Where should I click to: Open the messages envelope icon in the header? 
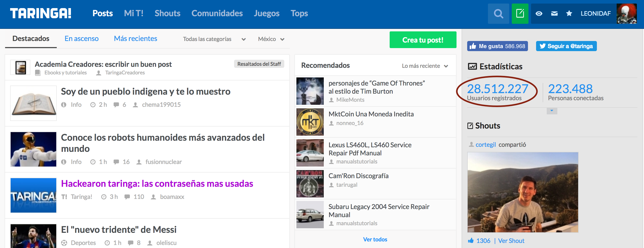(x=554, y=14)
